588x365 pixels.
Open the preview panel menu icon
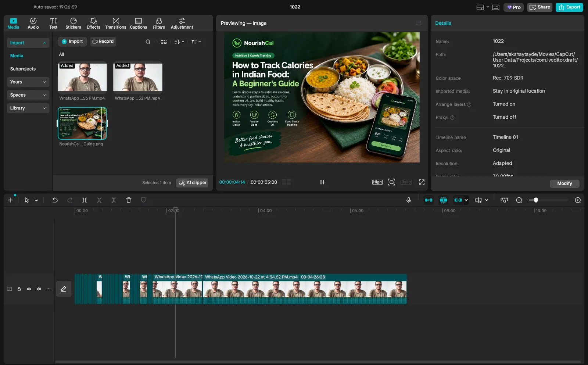[418, 23]
